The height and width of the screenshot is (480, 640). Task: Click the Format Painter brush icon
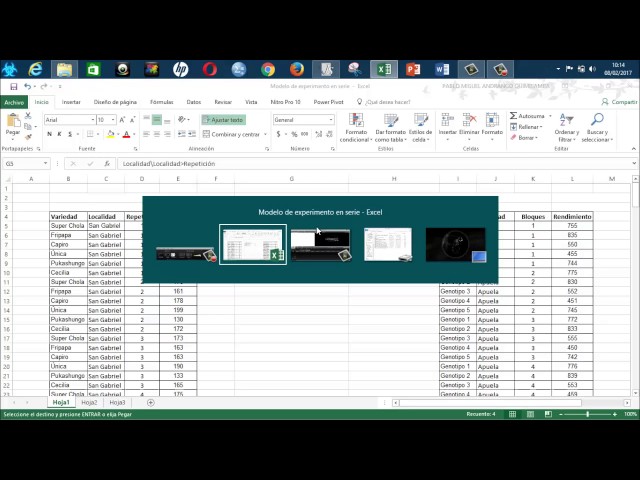tap(28, 137)
